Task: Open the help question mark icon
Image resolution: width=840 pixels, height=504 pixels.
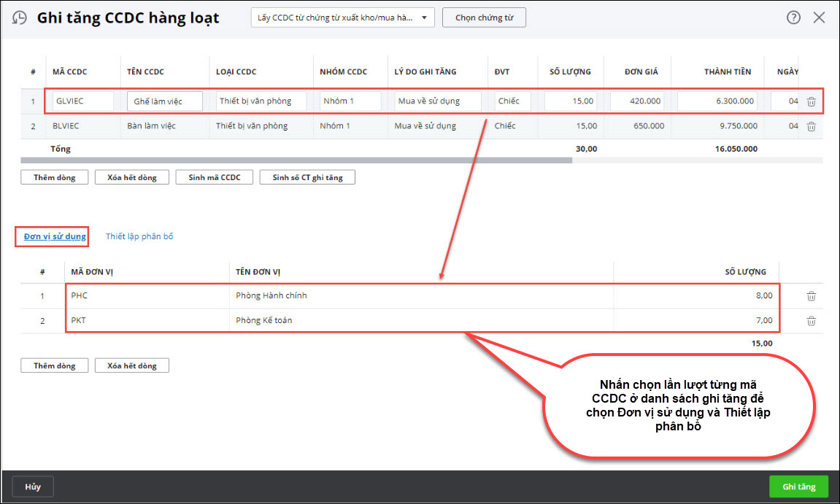Action: click(x=793, y=18)
